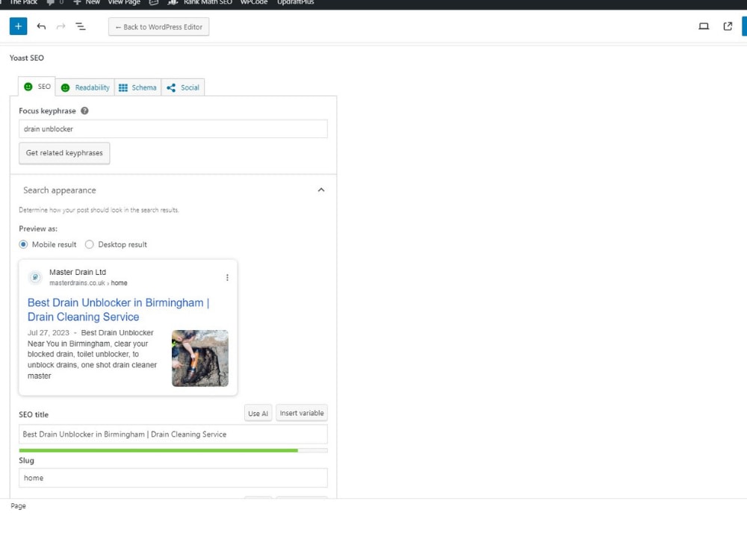Open the document overview list icon
Viewport: 747px width, 560px height.
click(81, 27)
